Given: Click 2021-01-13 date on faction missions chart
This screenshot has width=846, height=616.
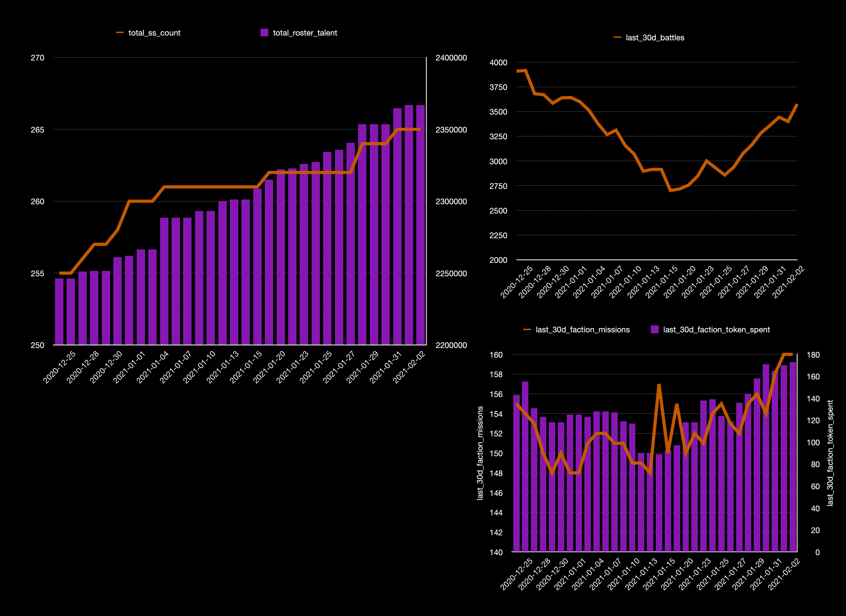Looking at the screenshot, I should click(x=642, y=574).
